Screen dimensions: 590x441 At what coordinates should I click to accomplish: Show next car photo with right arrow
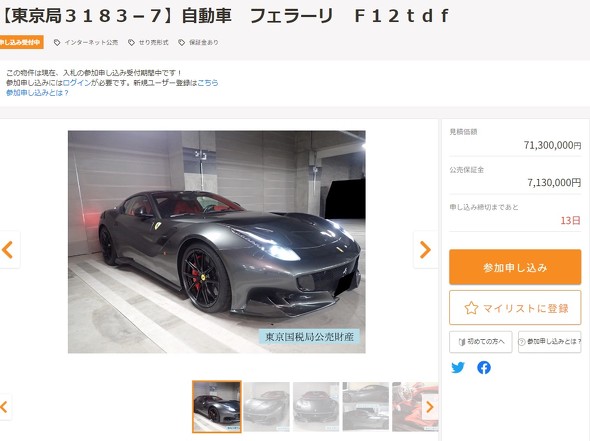pos(425,249)
